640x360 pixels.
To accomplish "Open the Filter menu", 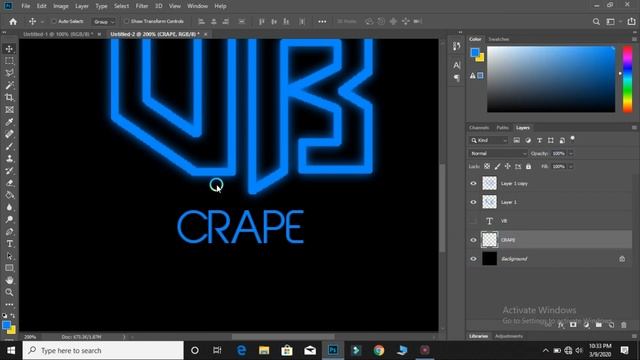I will 142,6.
